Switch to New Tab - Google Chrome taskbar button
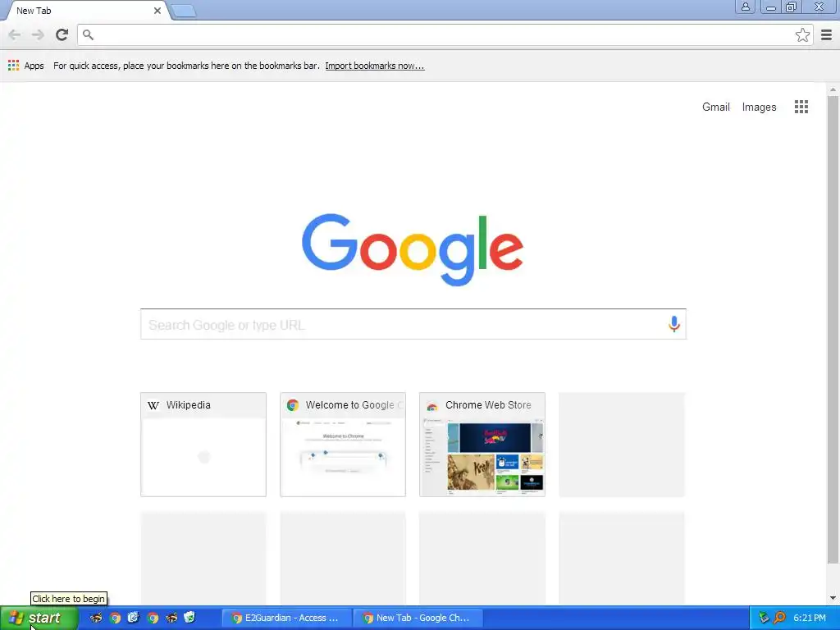The height and width of the screenshot is (630, 840). [x=418, y=618]
